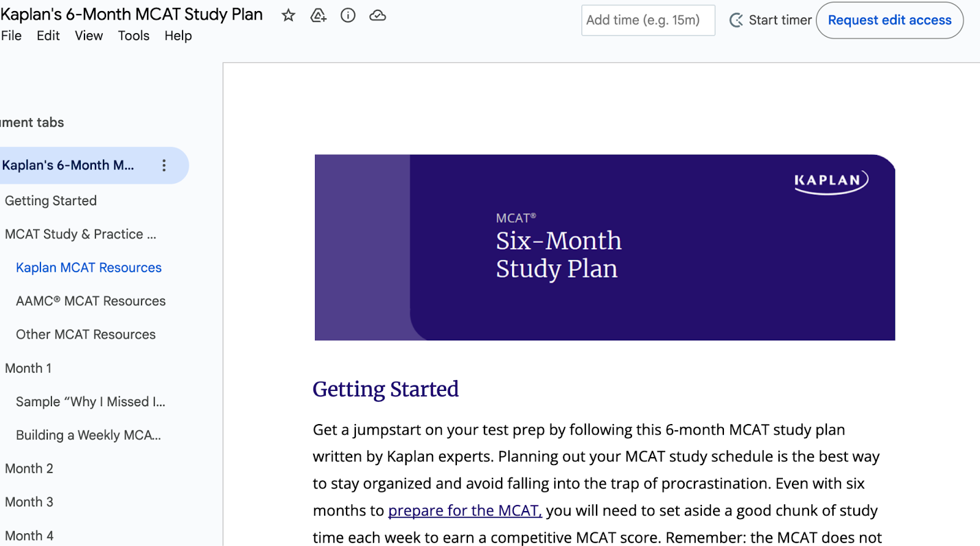
Task: Open the Help menu
Action: click(178, 36)
